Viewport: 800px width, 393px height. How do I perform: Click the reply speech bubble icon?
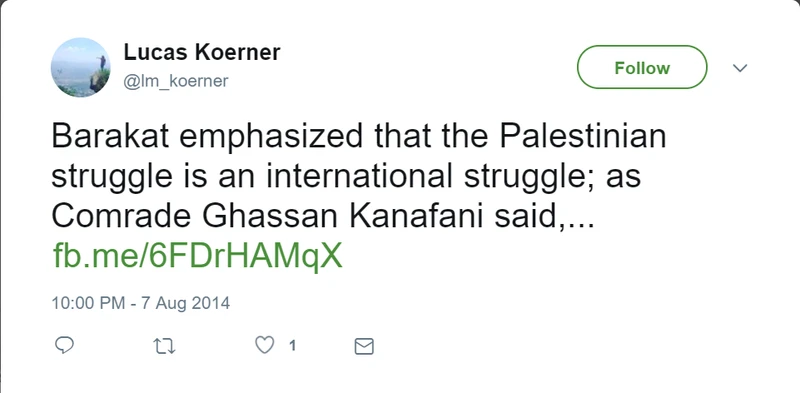click(x=64, y=346)
